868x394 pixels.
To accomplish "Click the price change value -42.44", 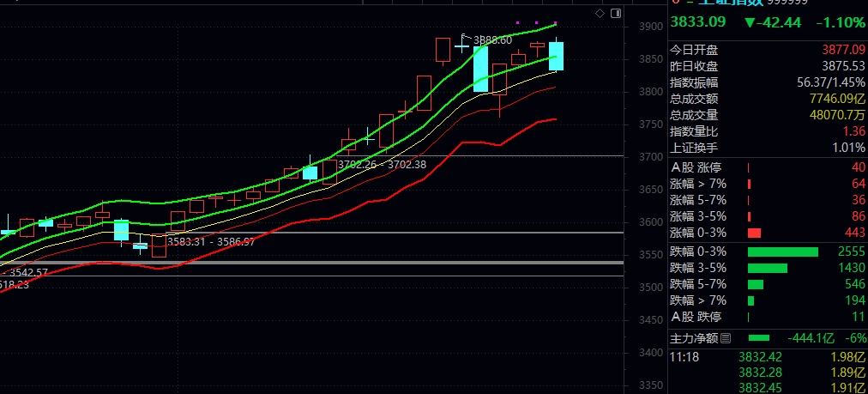I will (774, 22).
